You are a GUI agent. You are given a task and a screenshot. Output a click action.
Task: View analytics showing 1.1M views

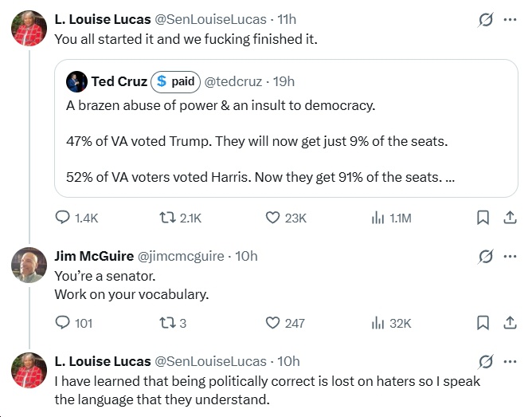point(379,218)
